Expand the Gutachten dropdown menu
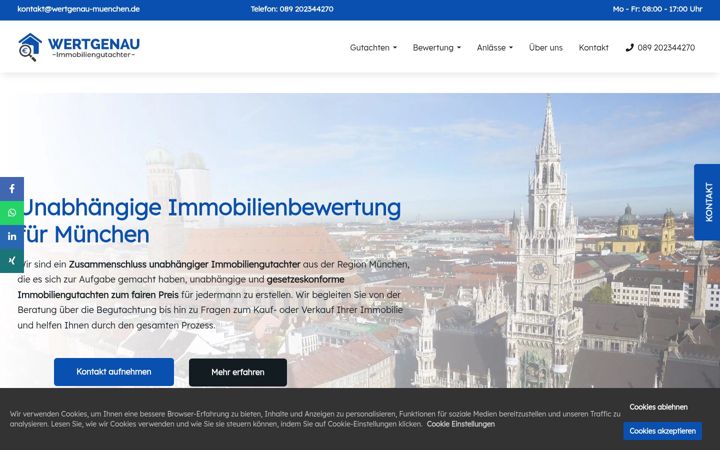720x450 pixels. tap(373, 47)
